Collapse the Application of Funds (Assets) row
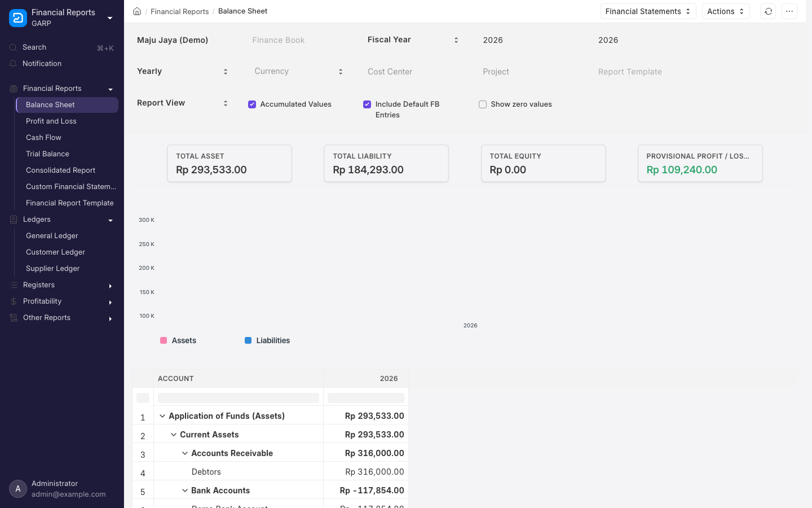 (162, 416)
